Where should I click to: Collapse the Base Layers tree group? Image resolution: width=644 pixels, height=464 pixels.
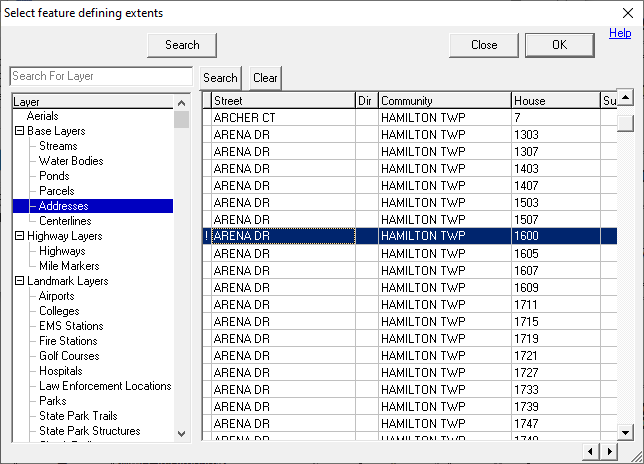[x=19, y=131]
